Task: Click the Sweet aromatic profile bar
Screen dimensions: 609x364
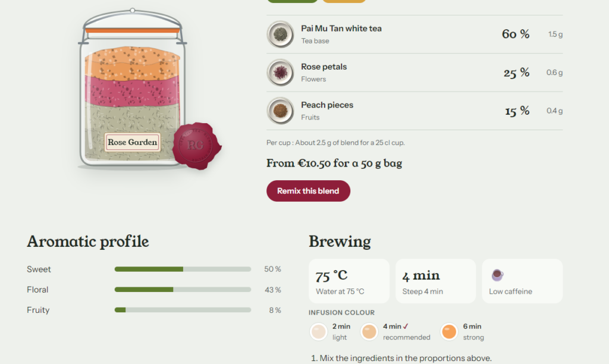Action: (x=183, y=269)
